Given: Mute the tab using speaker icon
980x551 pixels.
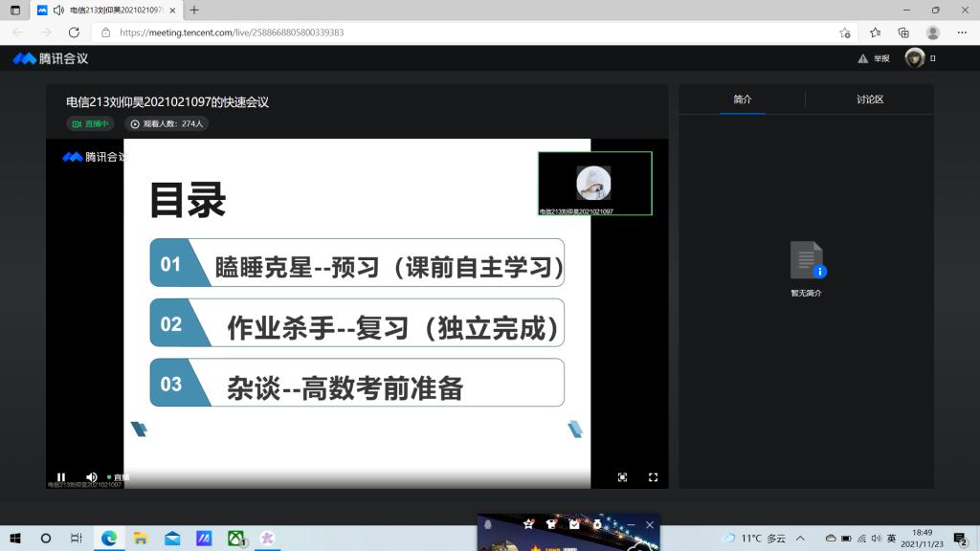Looking at the screenshot, I should [x=59, y=10].
